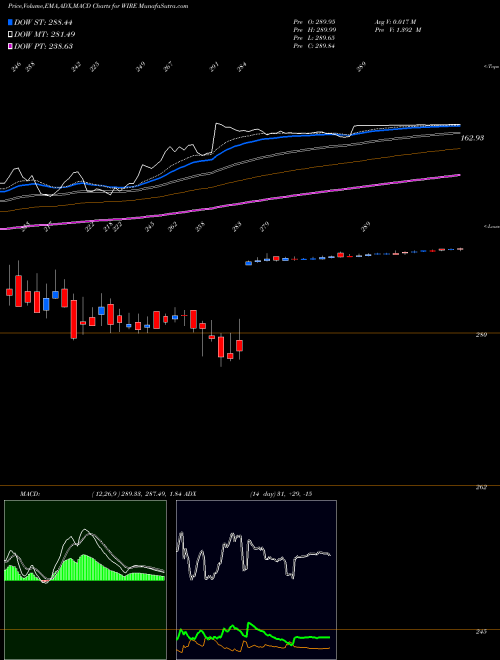Open the ADX indicator chart panel
The image size is (500, 660).
pos(256,580)
